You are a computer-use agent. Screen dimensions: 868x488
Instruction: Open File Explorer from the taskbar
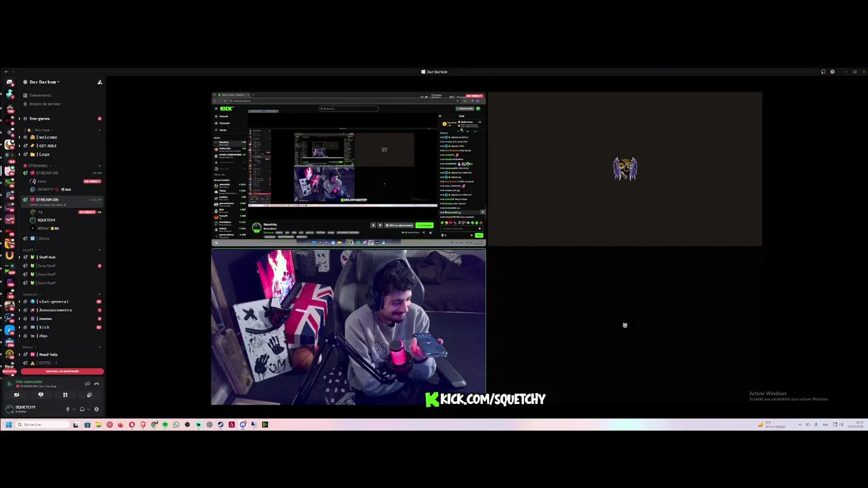click(99, 424)
